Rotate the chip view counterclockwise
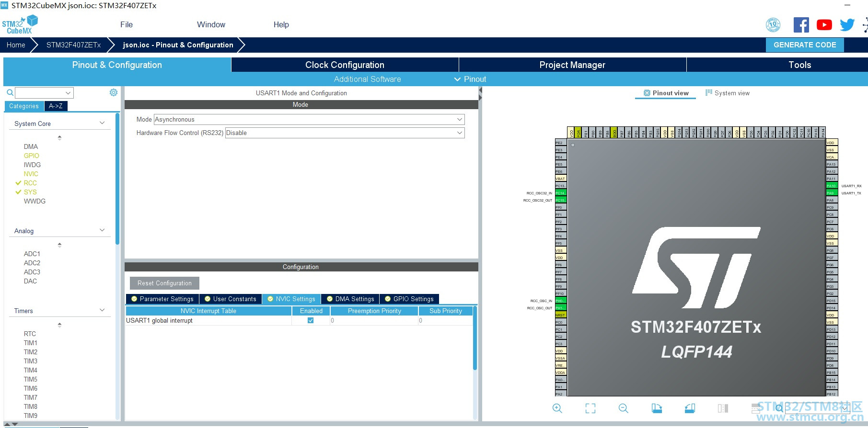Screen dimensions: 868x428 (x=690, y=408)
